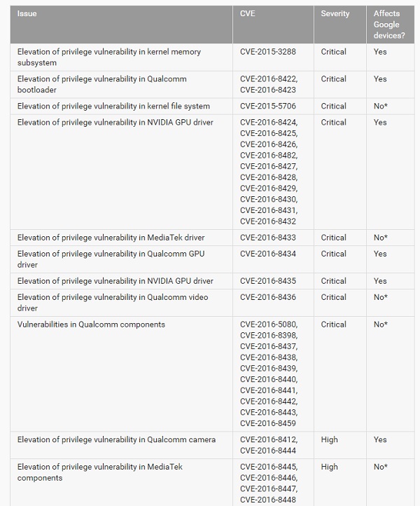420x506 pixels.
Task: Click CVE-2016-8448 MediaTek components CVE
Action: tap(267, 500)
